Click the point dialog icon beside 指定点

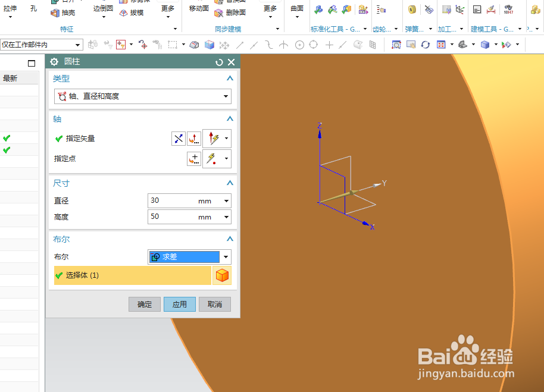[x=193, y=159]
